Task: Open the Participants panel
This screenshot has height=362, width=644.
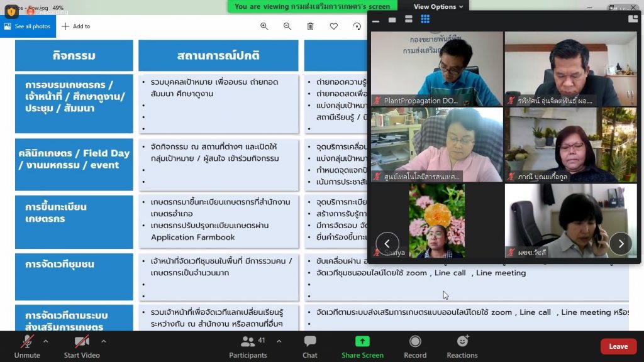Action: point(248,345)
